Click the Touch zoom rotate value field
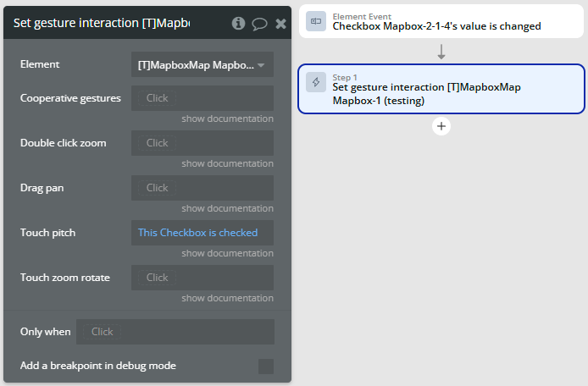 point(202,278)
